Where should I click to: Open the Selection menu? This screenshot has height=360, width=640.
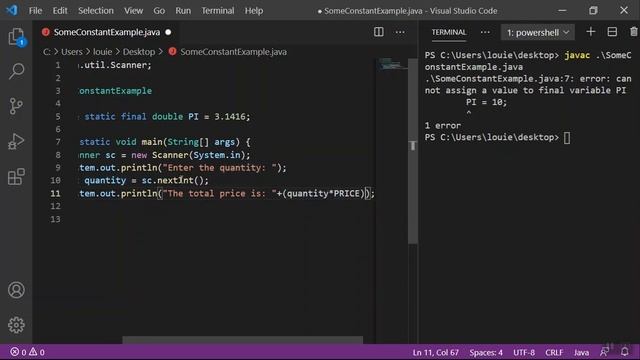[96, 11]
